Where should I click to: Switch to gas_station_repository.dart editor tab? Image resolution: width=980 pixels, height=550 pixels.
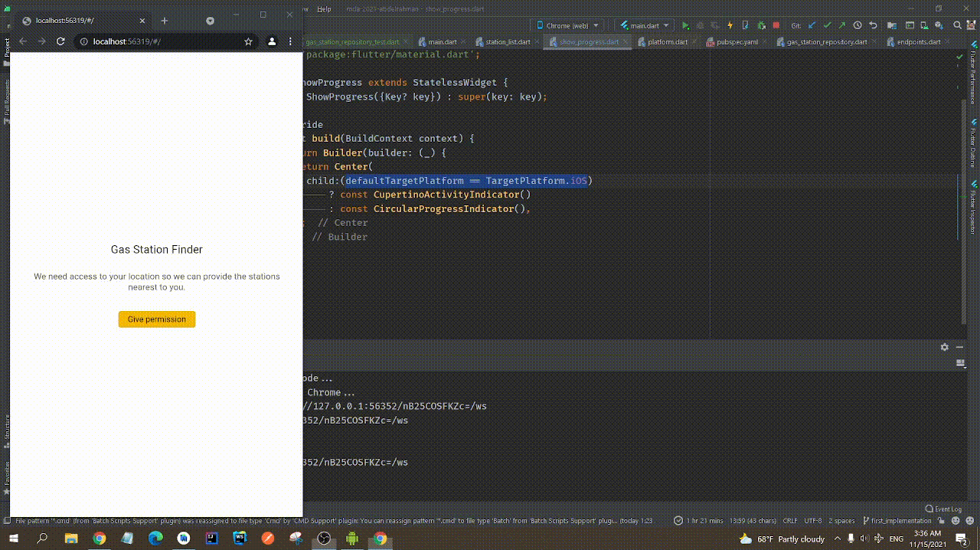click(x=827, y=41)
